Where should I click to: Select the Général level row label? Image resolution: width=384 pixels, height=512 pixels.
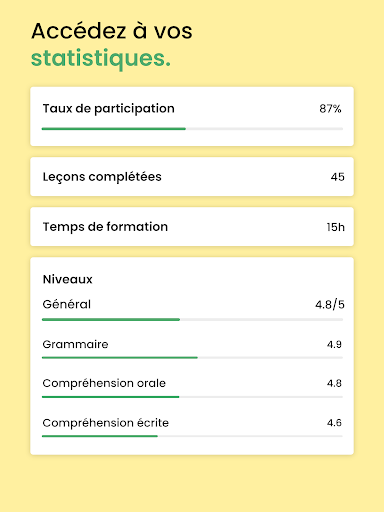67,304
